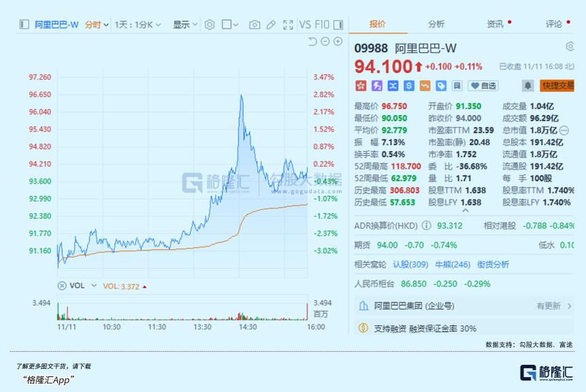Toggle the left sidebar panel icon
This screenshot has height=392, width=586.
pos(25,24)
